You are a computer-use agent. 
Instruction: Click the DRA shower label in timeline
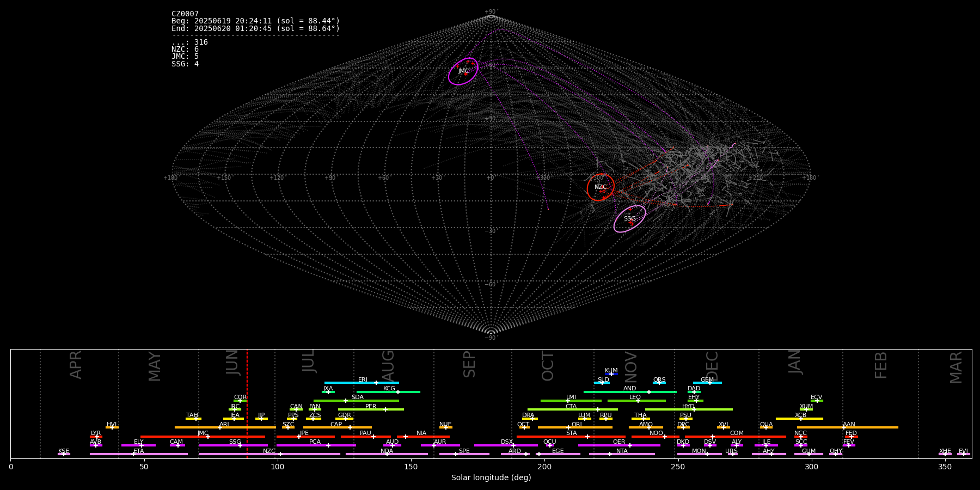click(x=528, y=415)
